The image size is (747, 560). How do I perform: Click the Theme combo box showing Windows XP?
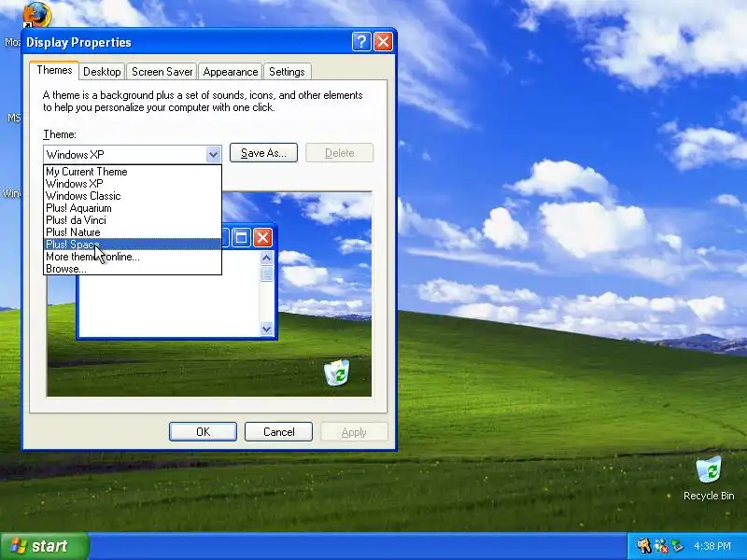point(133,154)
